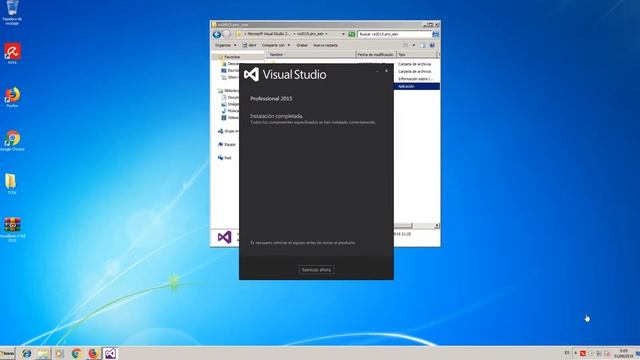Open the Compartir con dropdown
This screenshot has height=360, width=640.
[x=276, y=45]
